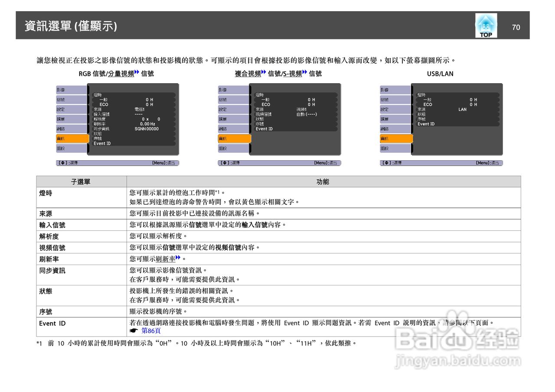Click 序號 cell in the table
The image size is (555, 392).
pos(82,311)
